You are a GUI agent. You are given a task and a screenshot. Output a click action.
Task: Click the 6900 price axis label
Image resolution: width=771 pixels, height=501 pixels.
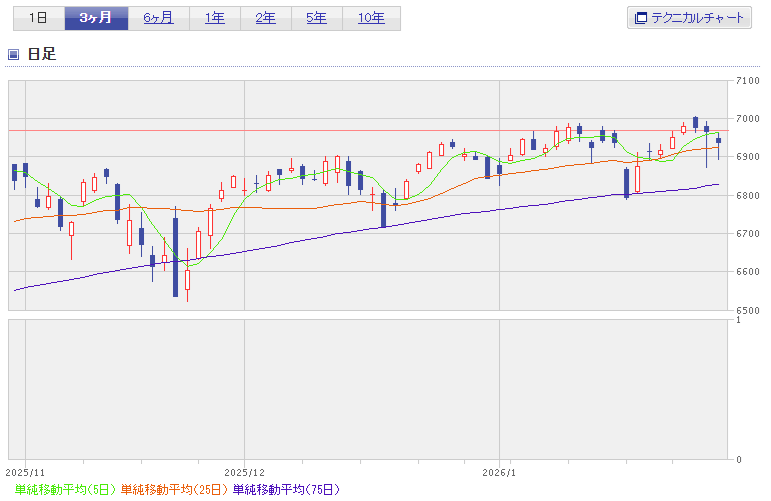747,157
